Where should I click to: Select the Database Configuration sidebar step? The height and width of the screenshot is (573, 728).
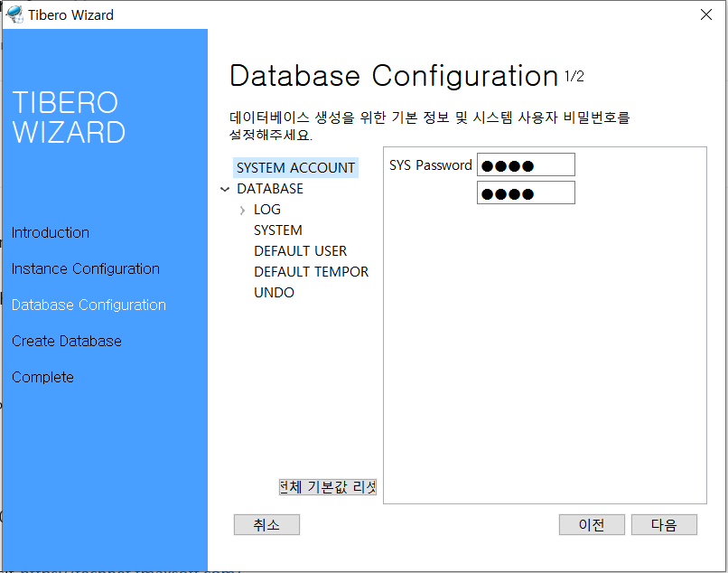[89, 305]
